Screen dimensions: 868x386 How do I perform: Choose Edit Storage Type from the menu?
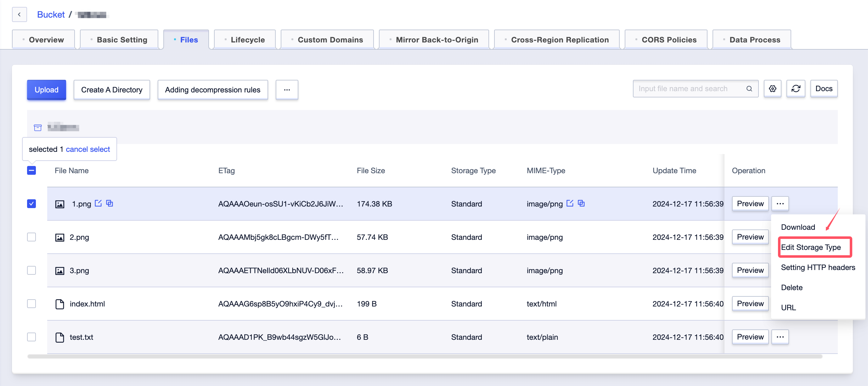(811, 247)
